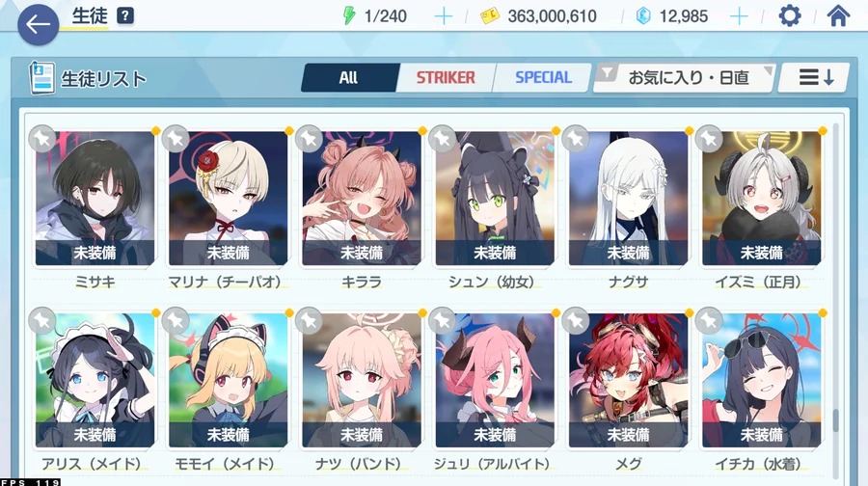Screen dimensions: 868x486
Task: Click the filter funnel icon
Action: click(x=608, y=72)
